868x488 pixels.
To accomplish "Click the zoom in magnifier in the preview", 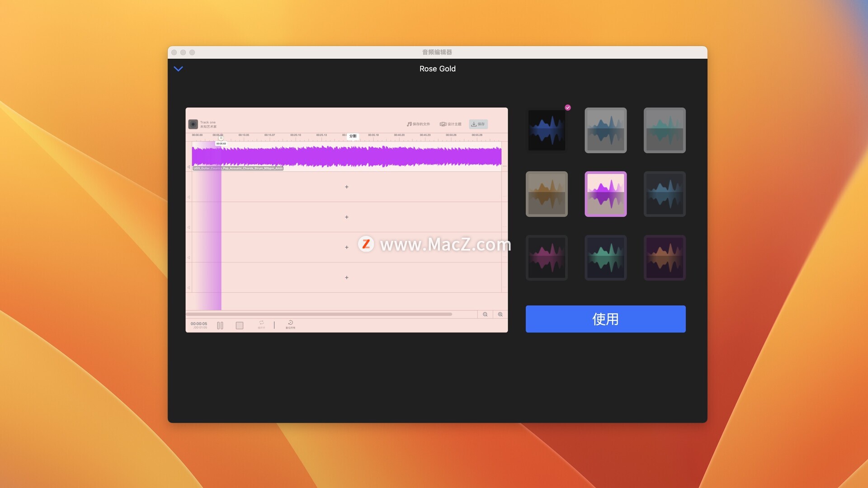I will [x=500, y=314].
